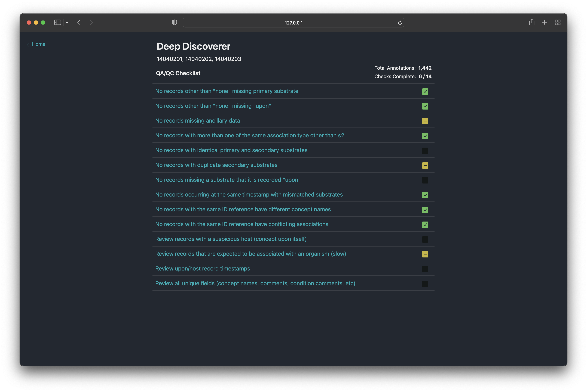Open the sidebar options dropdown chevron
Screen dimensions: 587x392
pyautogui.click(x=67, y=23)
